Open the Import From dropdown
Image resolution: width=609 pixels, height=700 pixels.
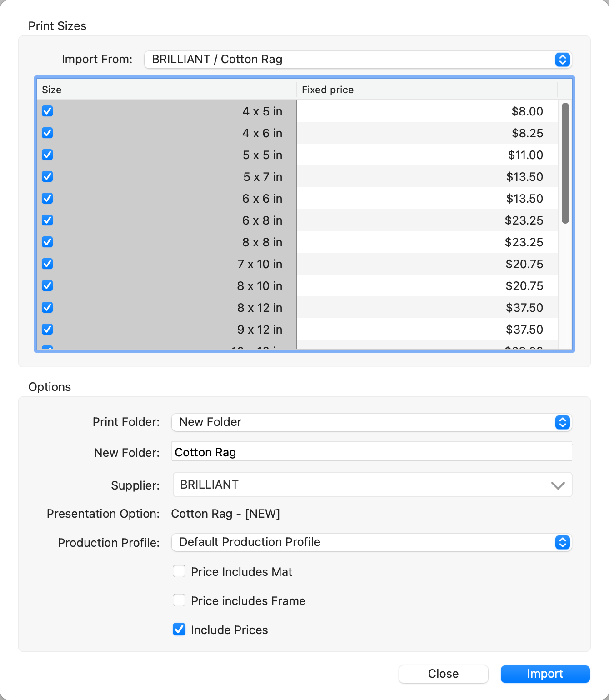point(357,60)
